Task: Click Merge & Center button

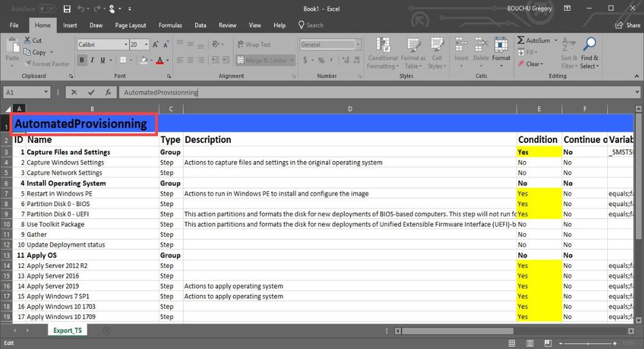Action: (x=262, y=61)
